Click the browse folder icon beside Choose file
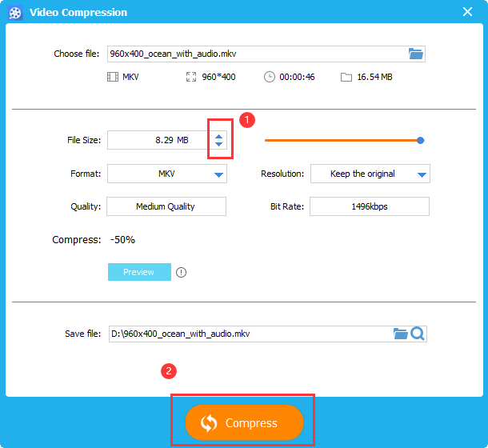Image resolution: width=488 pixels, height=448 pixels. click(415, 54)
